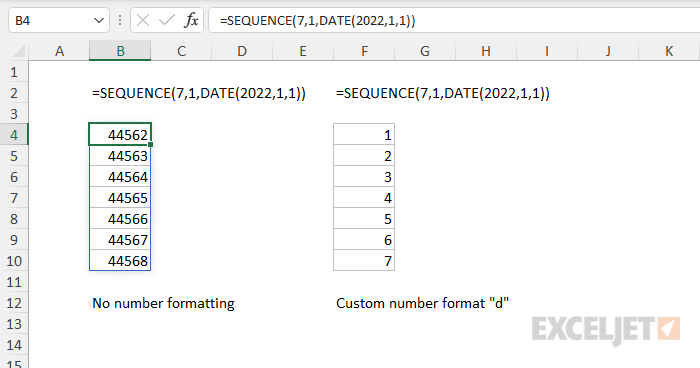Click cell containing 44567
Viewport: 700px width, 368px height.
(120, 240)
